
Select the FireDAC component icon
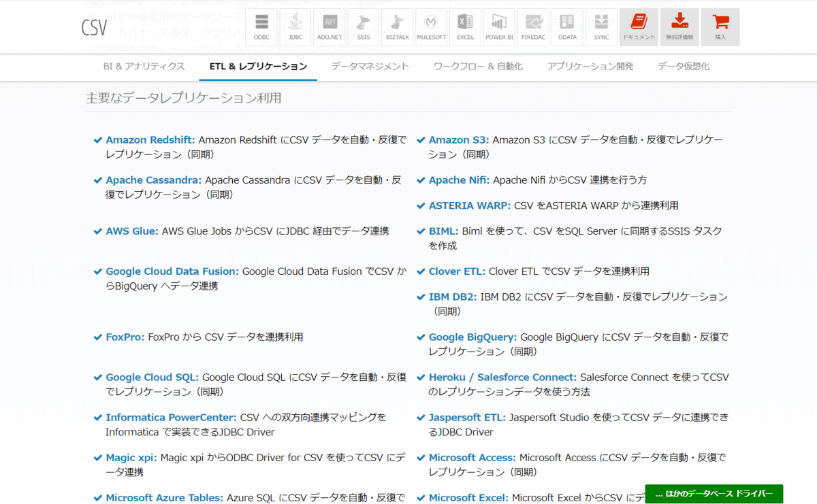(533, 27)
